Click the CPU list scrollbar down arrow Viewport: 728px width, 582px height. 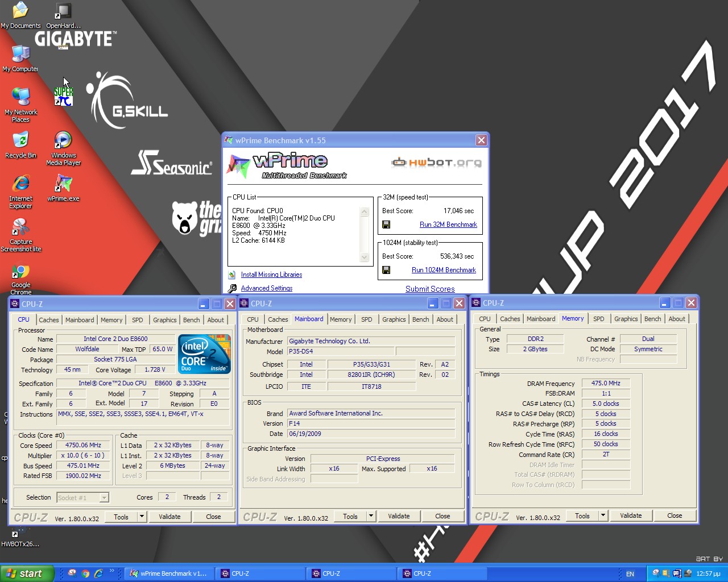coord(365,257)
